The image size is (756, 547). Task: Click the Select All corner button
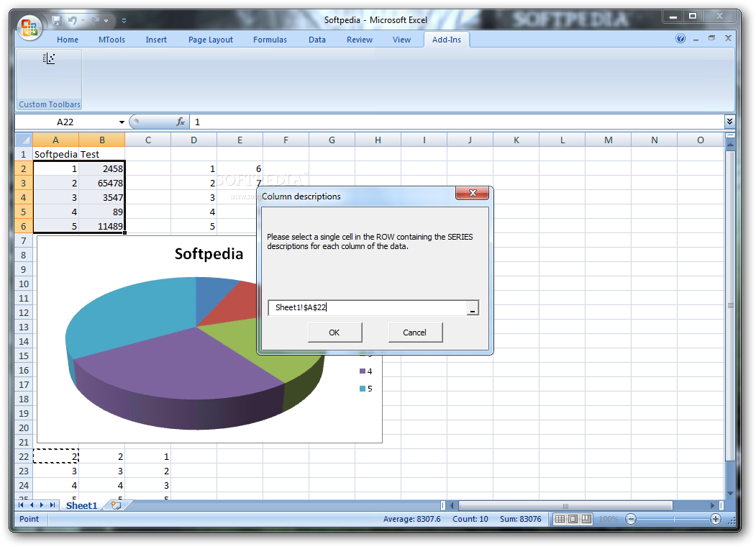pos(24,140)
